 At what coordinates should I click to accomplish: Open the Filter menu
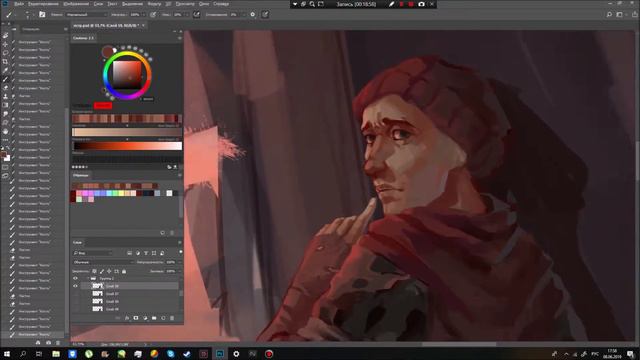(154, 4)
